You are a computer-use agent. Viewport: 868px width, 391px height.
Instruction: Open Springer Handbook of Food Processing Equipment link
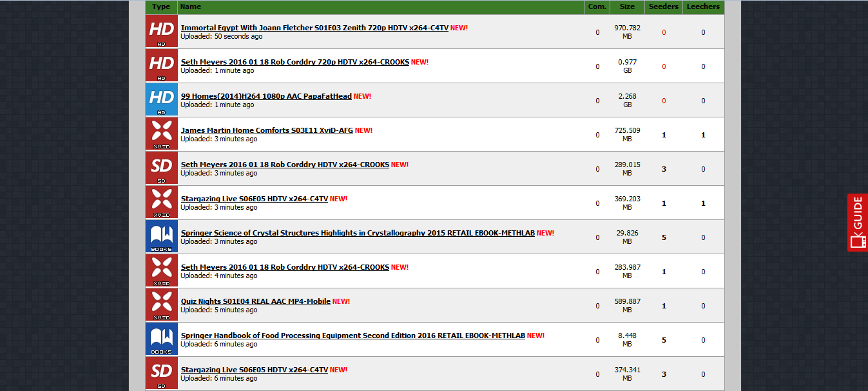353,336
